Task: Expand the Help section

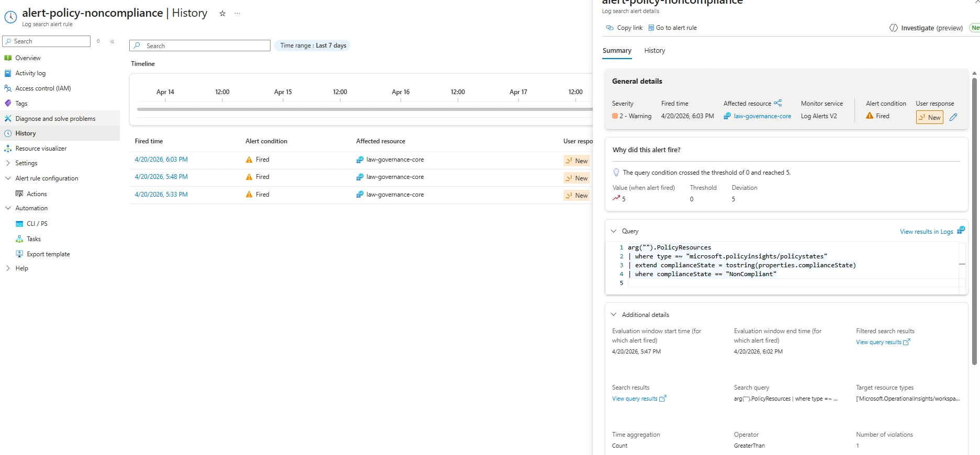Action: point(21,268)
